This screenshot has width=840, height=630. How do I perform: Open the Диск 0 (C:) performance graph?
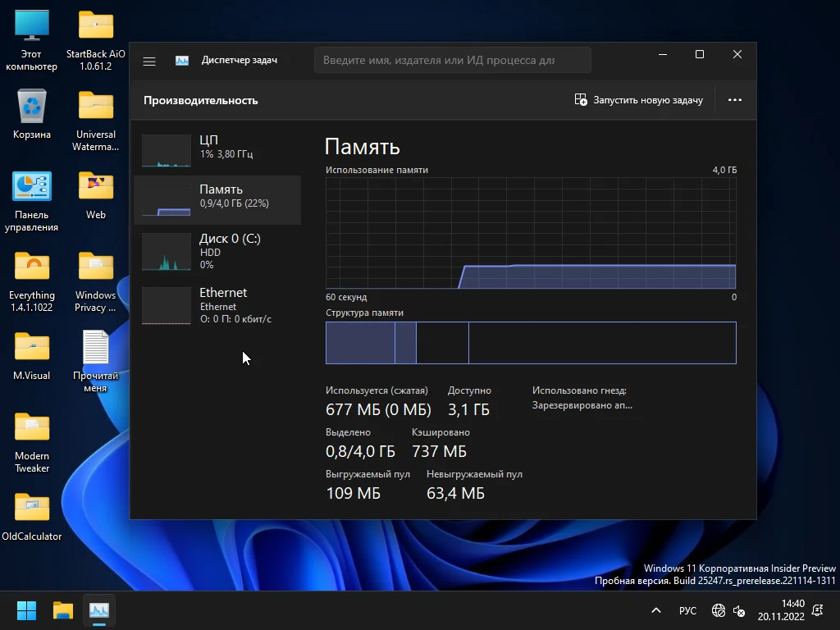point(217,249)
